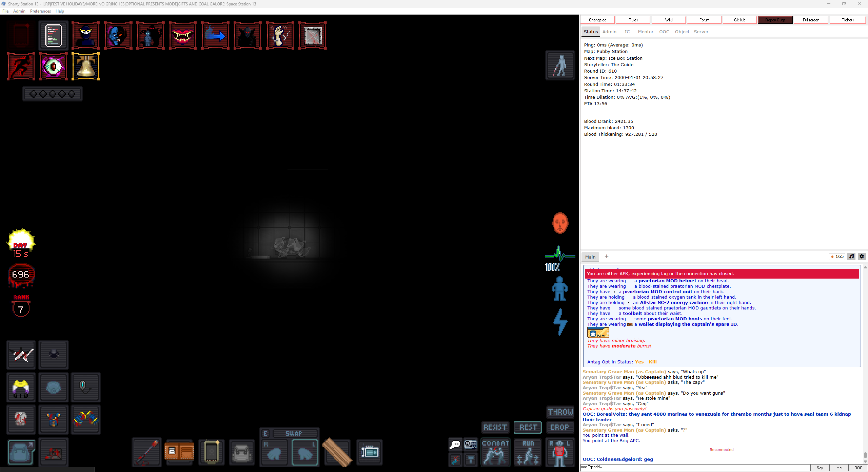Image resolution: width=868 pixels, height=472 pixels.
Task: Toggle the REST button
Action: [x=528, y=428]
